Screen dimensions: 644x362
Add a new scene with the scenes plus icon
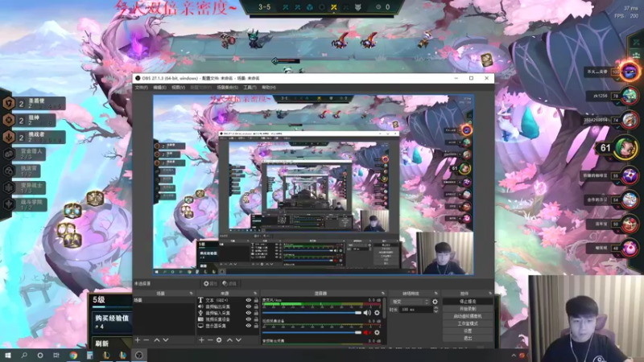pyautogui.click(x=138, y=339)
